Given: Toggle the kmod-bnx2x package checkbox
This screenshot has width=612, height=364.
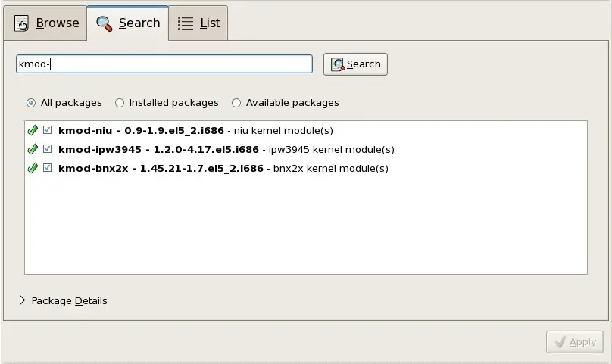Looking at the screenshot, I should point(48,168).
